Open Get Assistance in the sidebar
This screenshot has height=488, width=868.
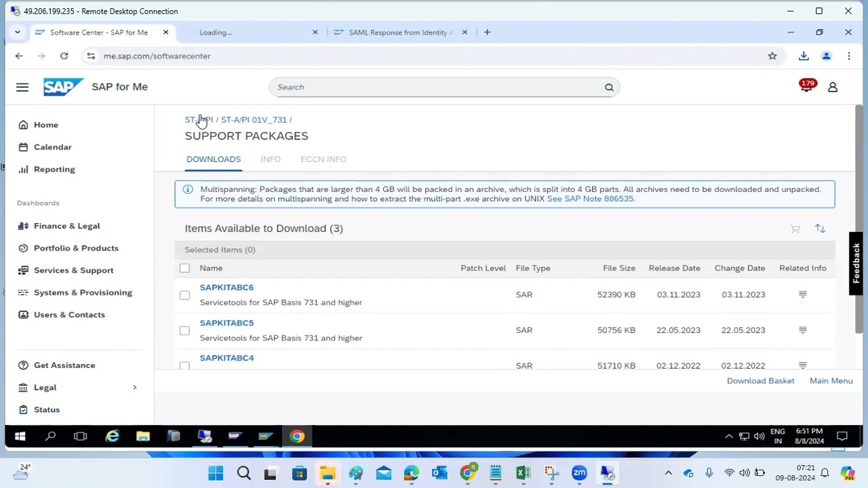coord(64,365)
